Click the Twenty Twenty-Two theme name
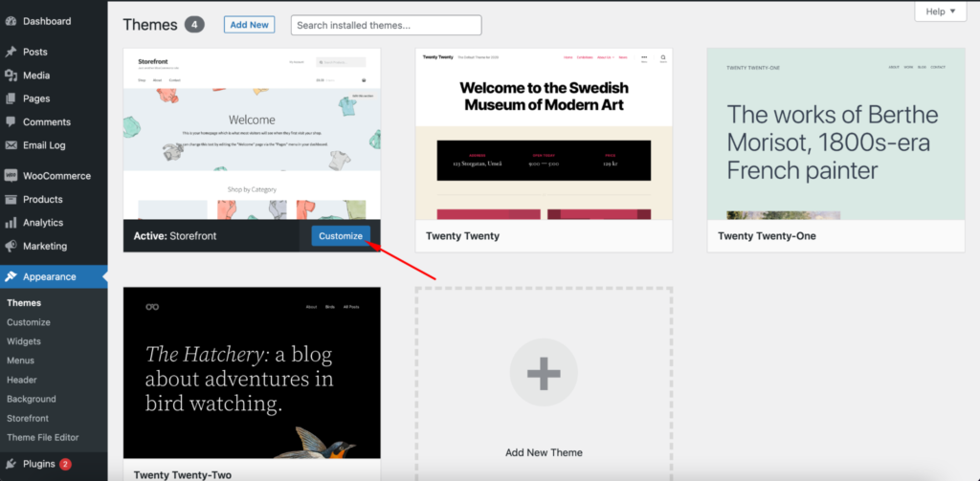The image size is (980, 481). click(183, 475)
